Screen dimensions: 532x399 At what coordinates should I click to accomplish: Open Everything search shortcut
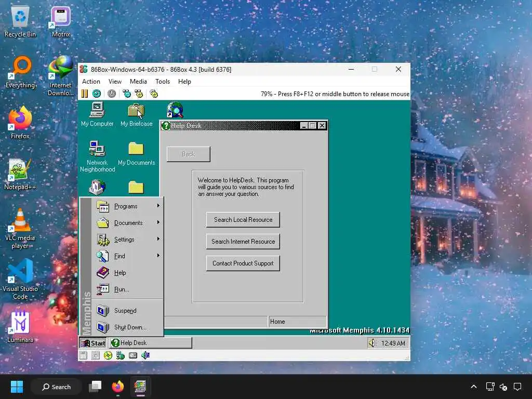pyautogui.click(x=20, y=72)
